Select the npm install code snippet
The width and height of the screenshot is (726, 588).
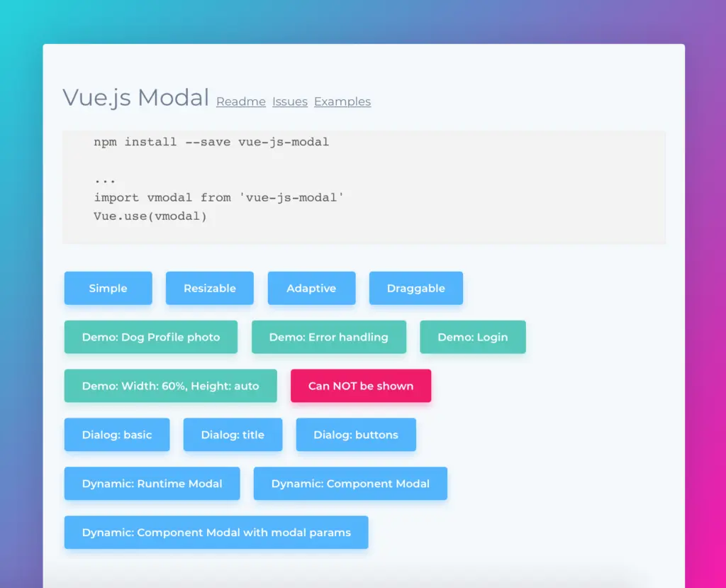(x=210, y=142)
